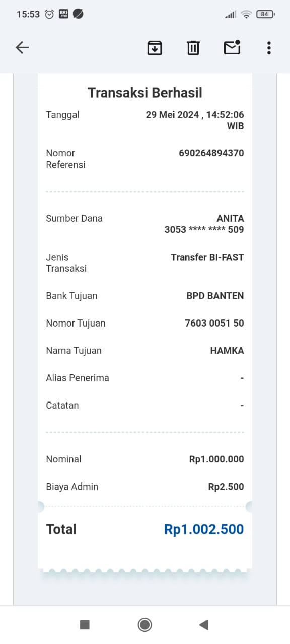Tap the Total amount Rp1.002.500
This screenshot has width=290, height=644.
click(203, 529)
